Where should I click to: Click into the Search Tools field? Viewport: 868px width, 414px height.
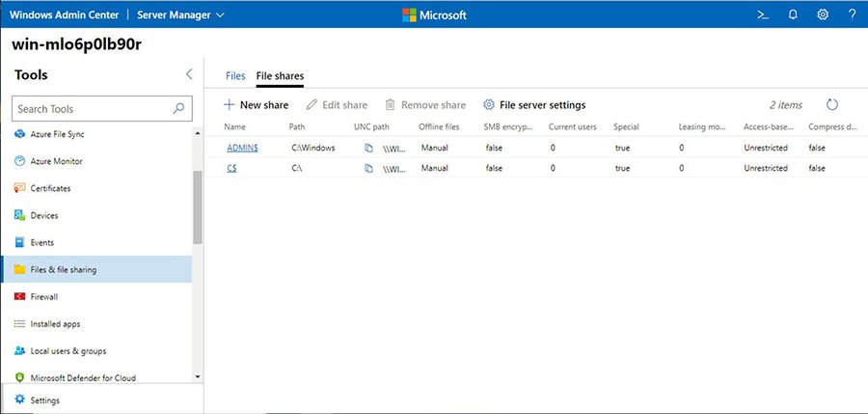92,109
